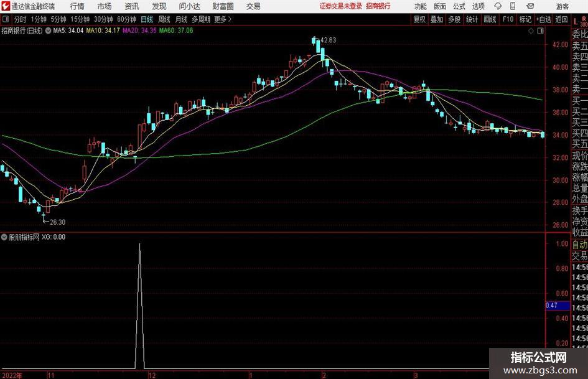Image resolution: width=588 pixels, height=379 pixels.
Task: Open the 版面 menu
Action: (x=439, y=6)
